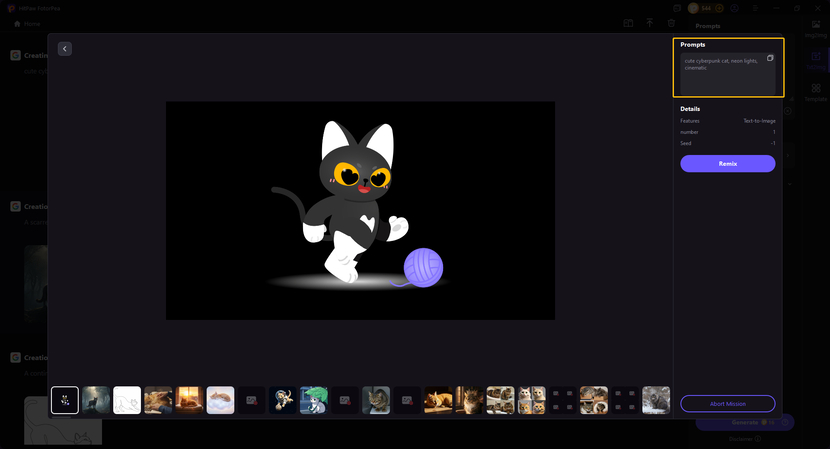
Task: Click the Remix button
Action: coord(727,164)
